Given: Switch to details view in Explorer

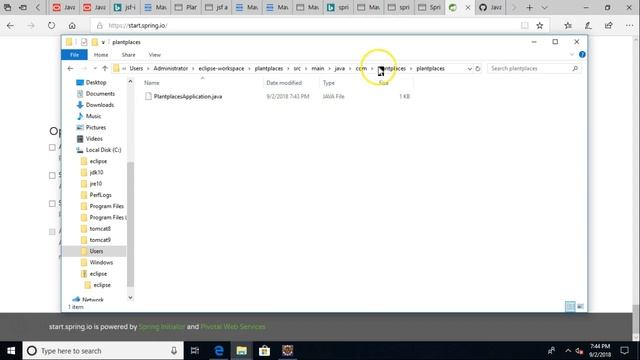Looking at the screenshot, I should pos(570,306).
